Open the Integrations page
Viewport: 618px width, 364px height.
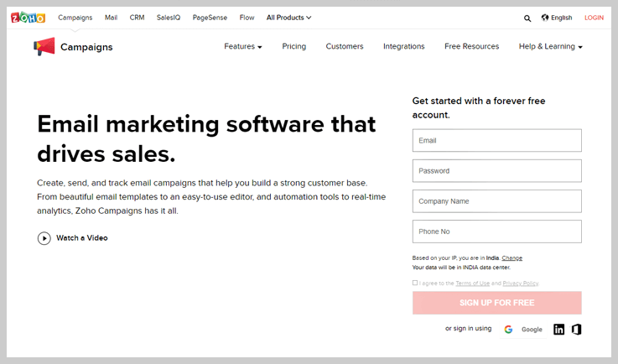coord(403,46)
